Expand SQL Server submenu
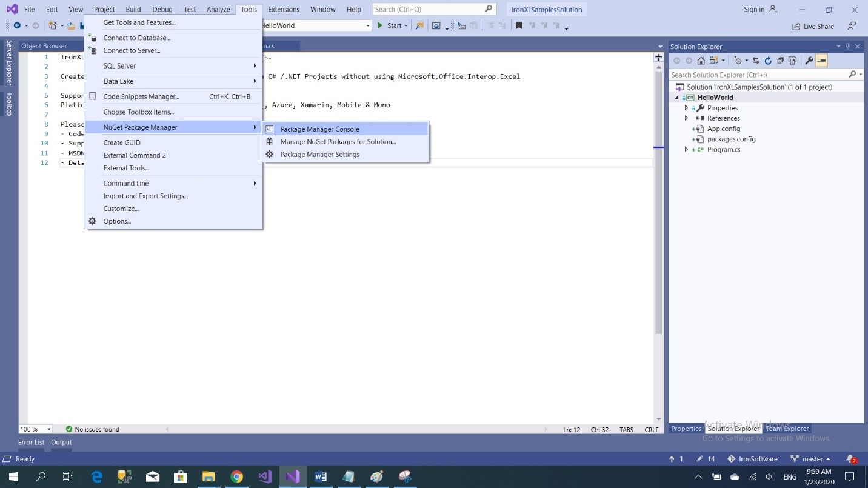The height and width of the screenshot is (488, 868). [x=173, y=65]
